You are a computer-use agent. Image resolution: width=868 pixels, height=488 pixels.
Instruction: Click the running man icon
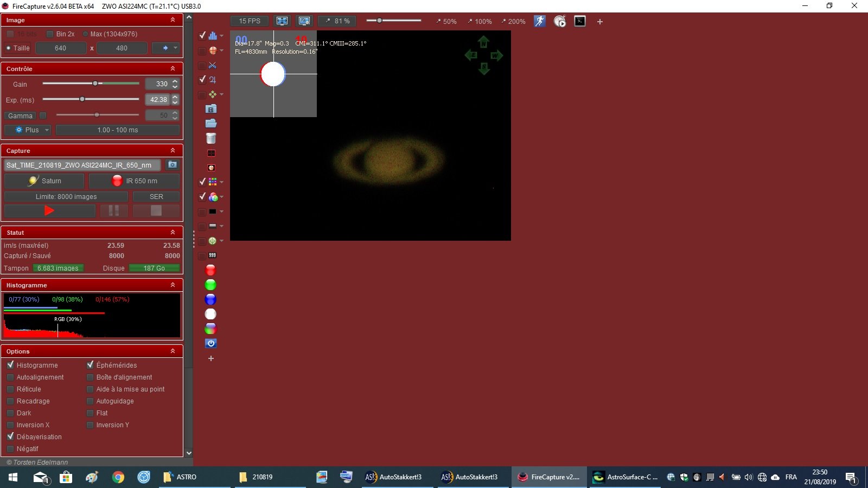pyautogui.click(x=539, y=21)
